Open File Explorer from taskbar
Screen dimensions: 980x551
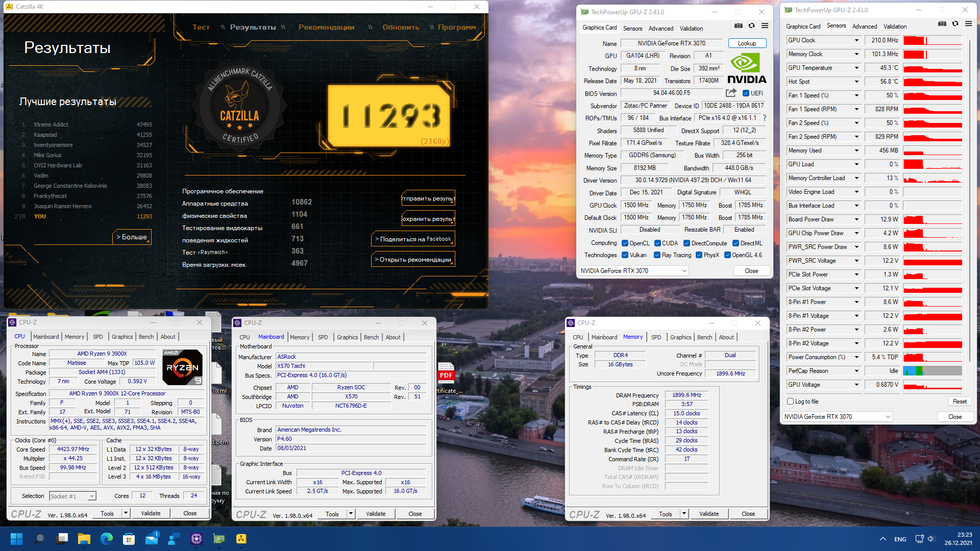pos(84,539)
